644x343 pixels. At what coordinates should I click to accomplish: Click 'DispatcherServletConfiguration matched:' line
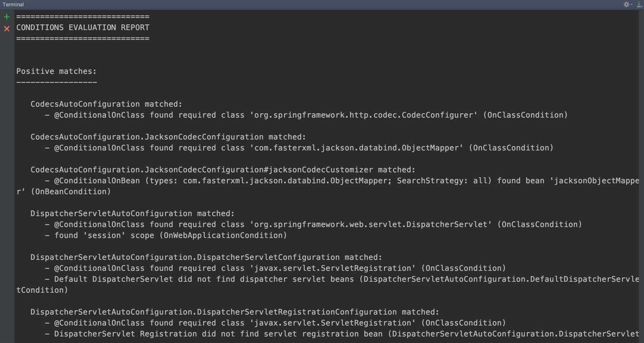206,257
